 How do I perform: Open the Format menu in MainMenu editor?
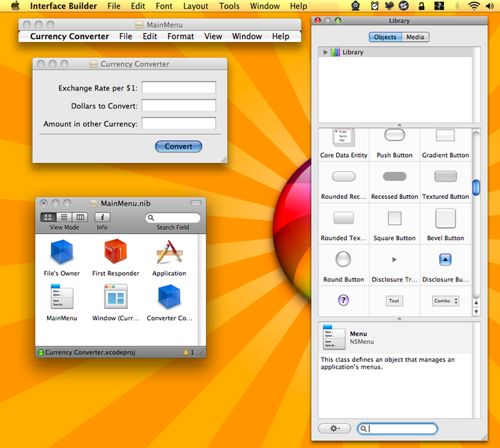(x=180, y=37)
